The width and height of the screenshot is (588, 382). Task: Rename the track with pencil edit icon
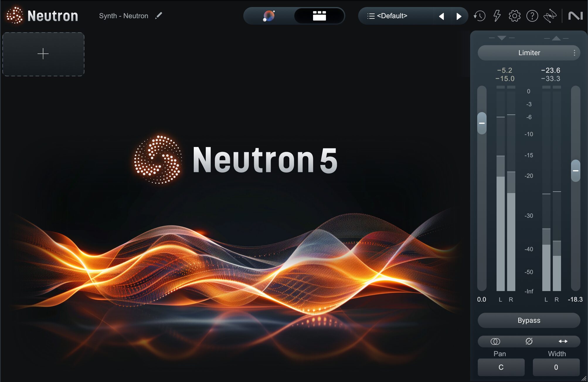click(x=159, y=16)
